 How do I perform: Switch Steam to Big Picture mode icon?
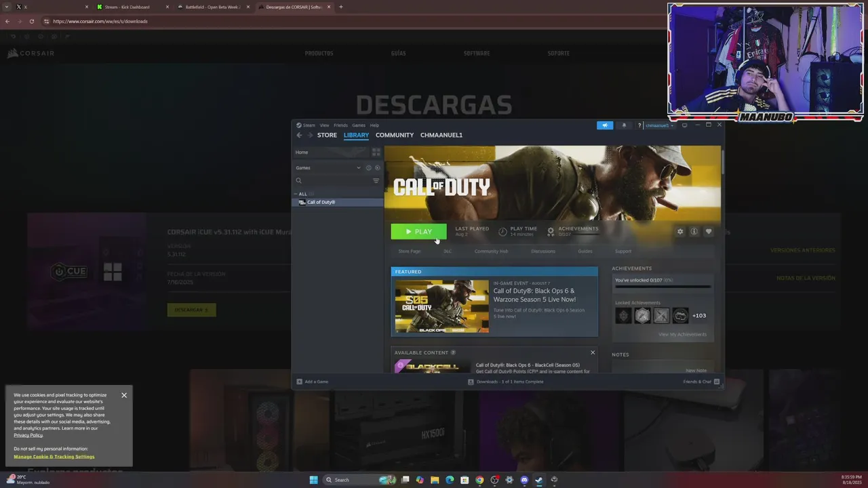pos(684,125)
